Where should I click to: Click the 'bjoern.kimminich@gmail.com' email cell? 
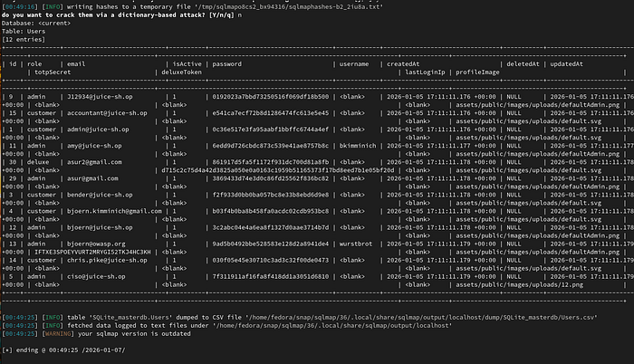pyautogui.click(x=114, y=211)
